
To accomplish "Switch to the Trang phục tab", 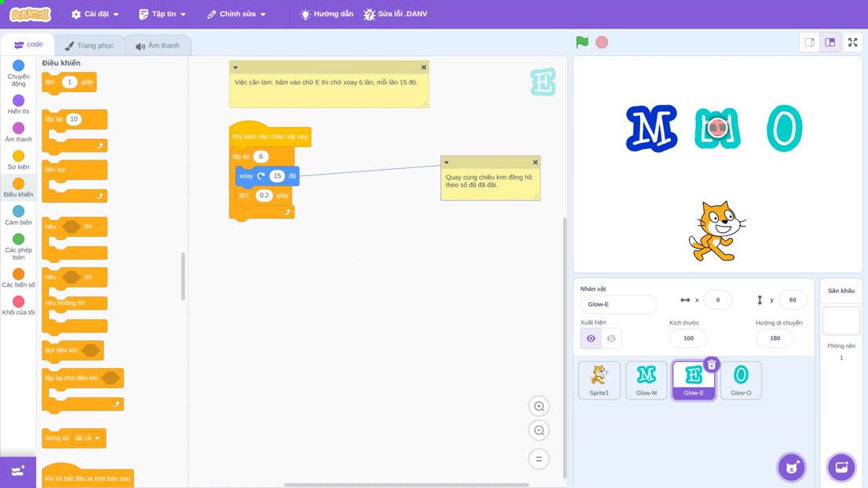I will click(89, 46).
